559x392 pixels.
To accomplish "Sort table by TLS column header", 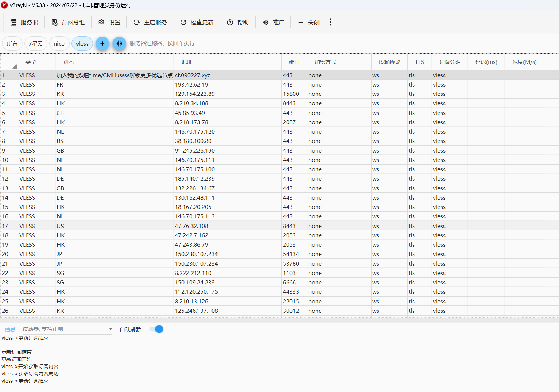I will pos(420,62).
